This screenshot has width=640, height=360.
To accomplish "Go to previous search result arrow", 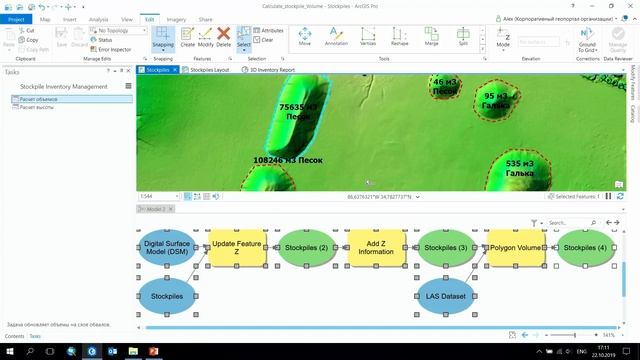I will pos(609,223).
